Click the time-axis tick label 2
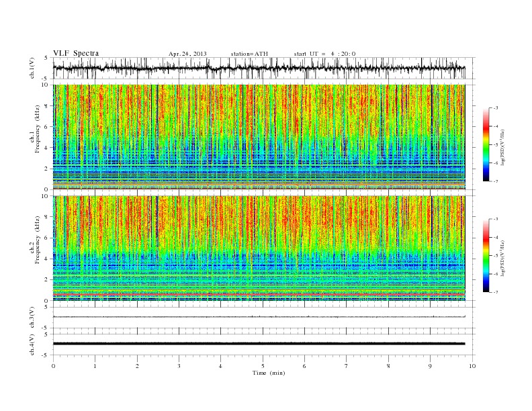The width and height of the screenshot is (532, 411). [137, 366]
